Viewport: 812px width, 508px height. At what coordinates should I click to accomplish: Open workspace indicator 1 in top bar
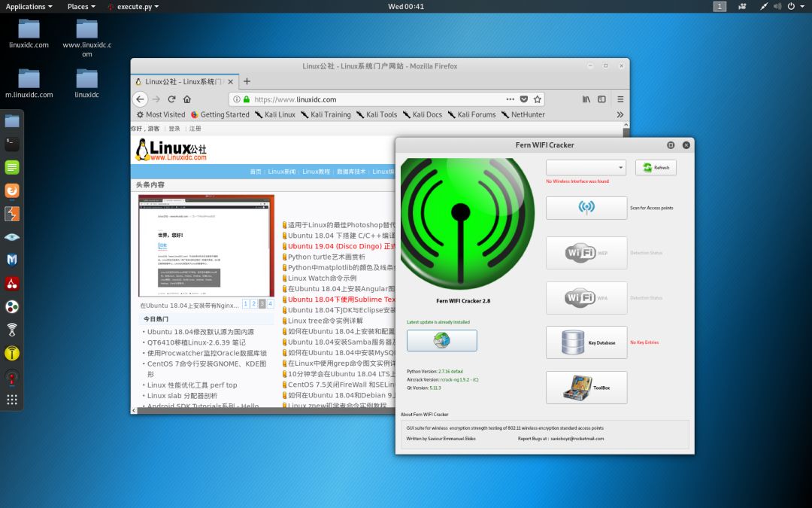pos(720,6)
